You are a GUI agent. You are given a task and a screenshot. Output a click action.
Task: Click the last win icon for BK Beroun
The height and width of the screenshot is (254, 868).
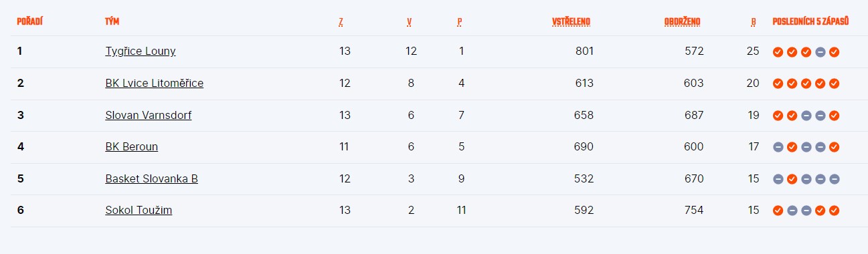[x=834, y=147]
